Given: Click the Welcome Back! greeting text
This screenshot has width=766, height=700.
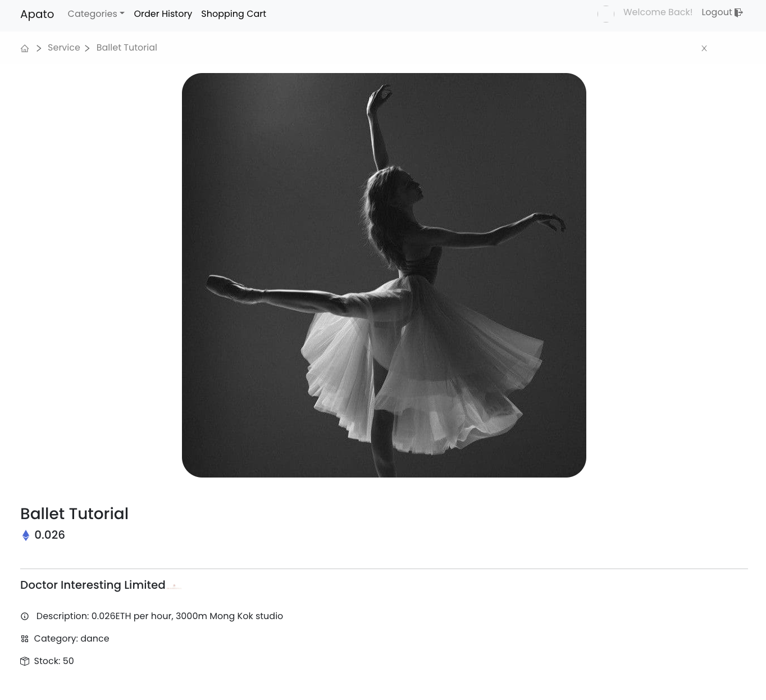Looking at the screenshot, I should tap(658, 12).
